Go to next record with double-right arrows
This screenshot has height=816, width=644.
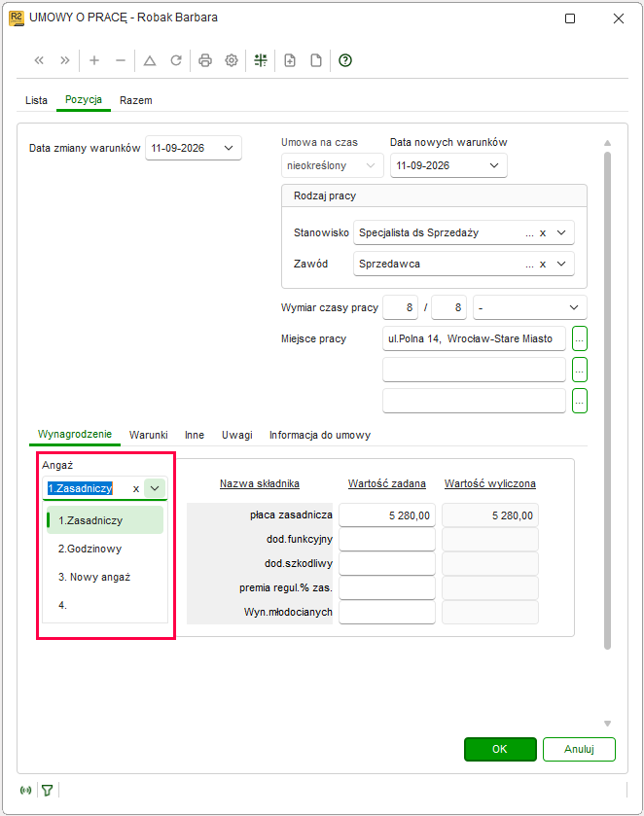pyautogui.click(x=64, y=60)
